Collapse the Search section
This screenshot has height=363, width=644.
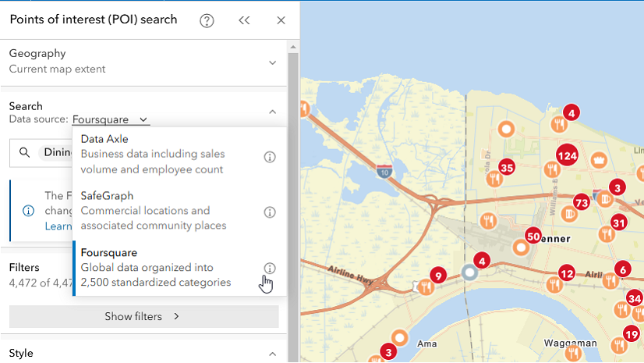coord(272,112)
